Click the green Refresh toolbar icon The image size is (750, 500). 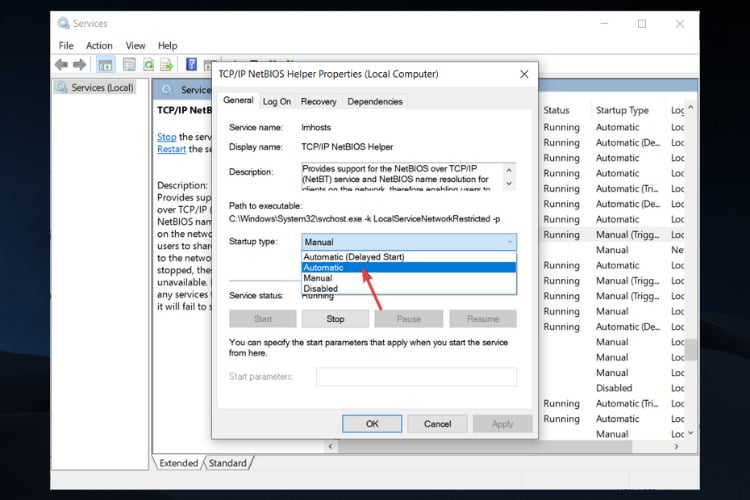149,65
